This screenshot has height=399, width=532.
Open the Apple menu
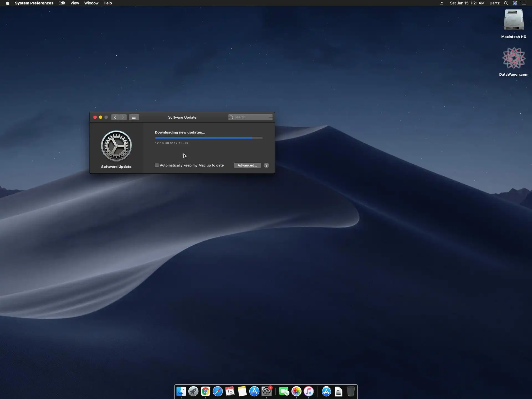click(7, 3)
